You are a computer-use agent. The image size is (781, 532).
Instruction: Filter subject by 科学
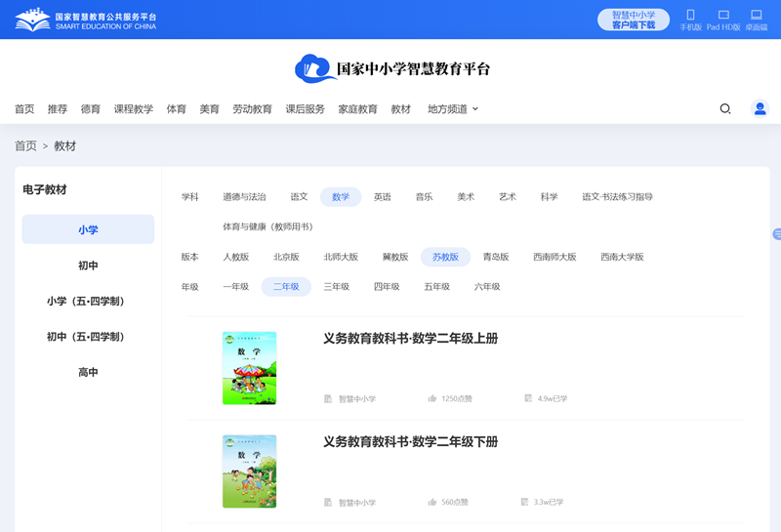click(549, 197)
